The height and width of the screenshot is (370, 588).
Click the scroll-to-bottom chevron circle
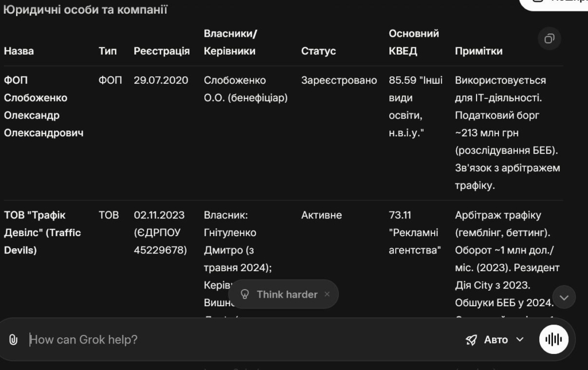(x=564, y=297)
